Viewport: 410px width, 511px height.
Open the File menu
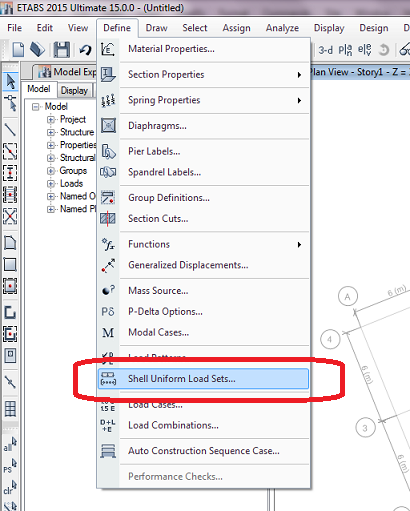point(14,28)
